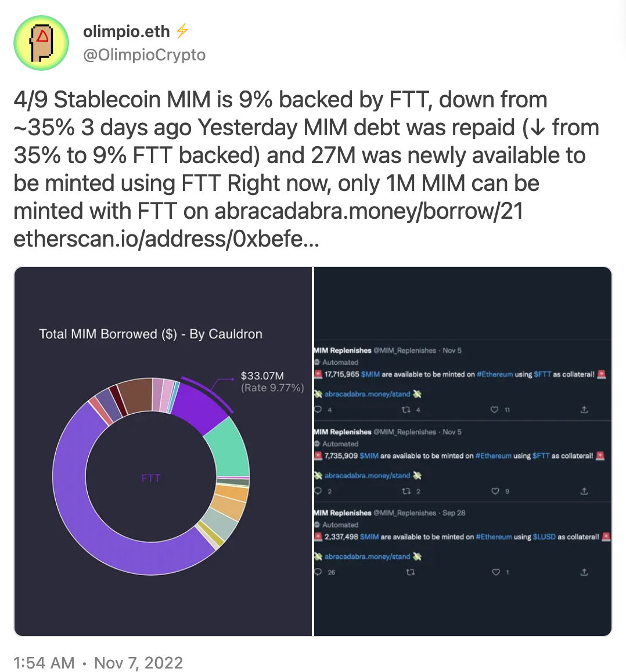Click the like heart showing 11

coord(494,410)
